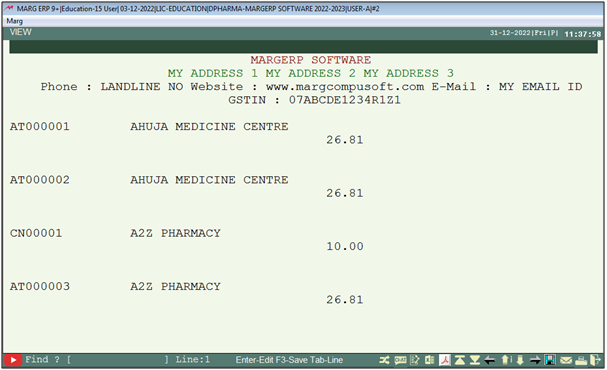The height and width of the screenshot is (370, 607).
Task: Print the report with printer icon
Action: click(581, 361)
